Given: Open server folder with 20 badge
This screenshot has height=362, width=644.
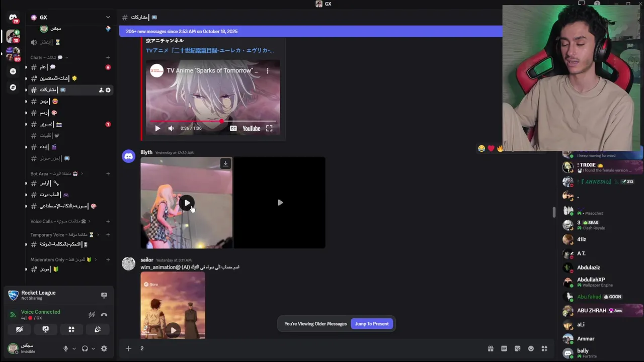Looking at the screenshot, I should click(13, 54).
